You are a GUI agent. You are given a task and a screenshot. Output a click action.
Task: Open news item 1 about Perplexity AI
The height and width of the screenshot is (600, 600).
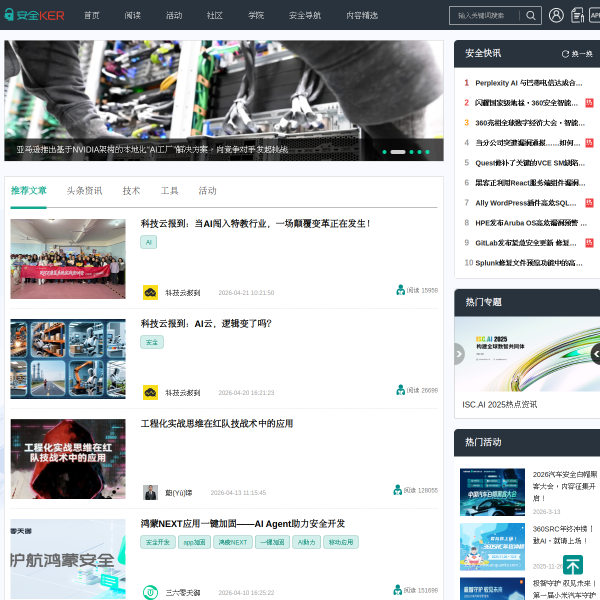(x=528, y=83)
